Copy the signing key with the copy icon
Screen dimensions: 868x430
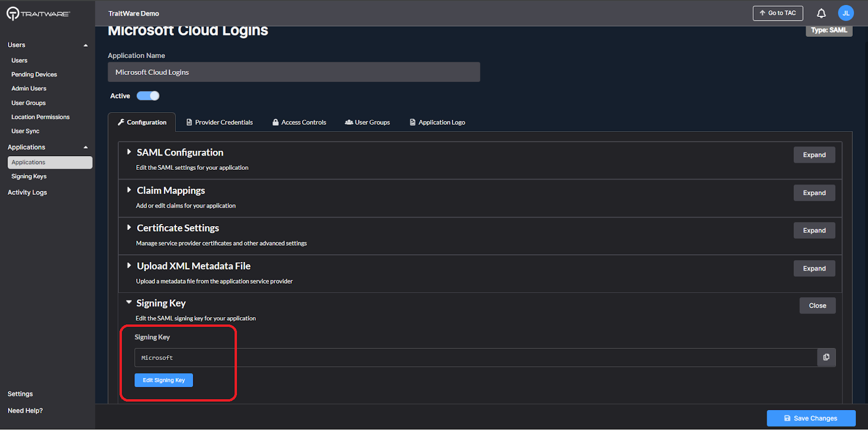coord(826,357)
